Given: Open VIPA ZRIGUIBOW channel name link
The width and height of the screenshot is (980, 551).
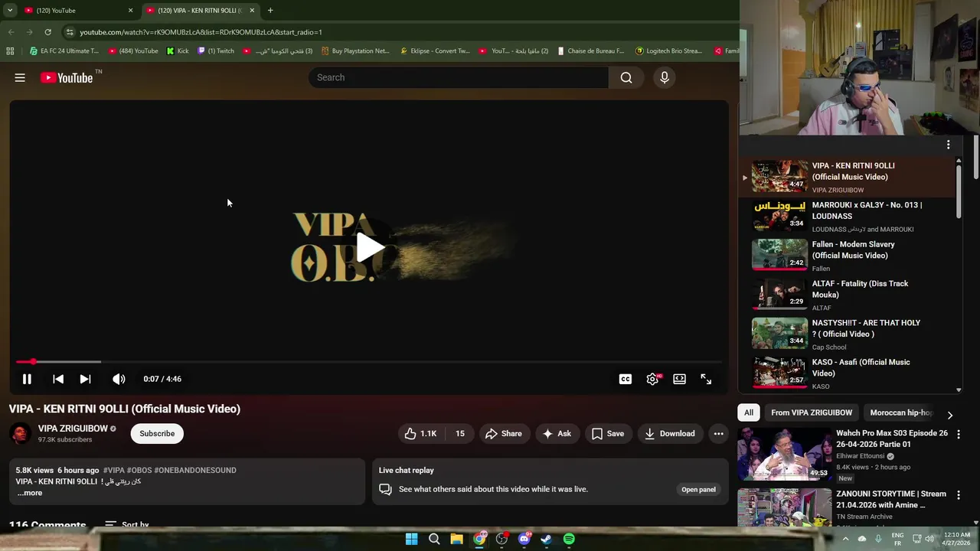Looking at the screenshot, I should [73, 429].
